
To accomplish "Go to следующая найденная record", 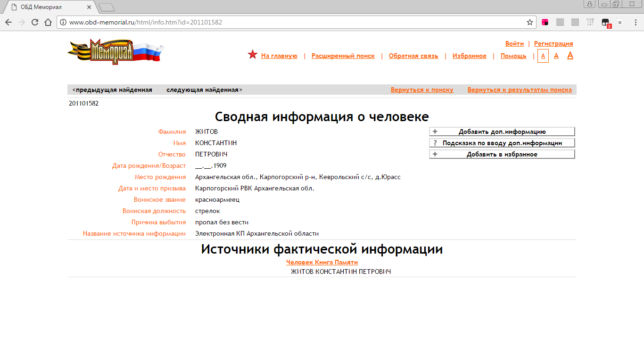I will (204, 90).
